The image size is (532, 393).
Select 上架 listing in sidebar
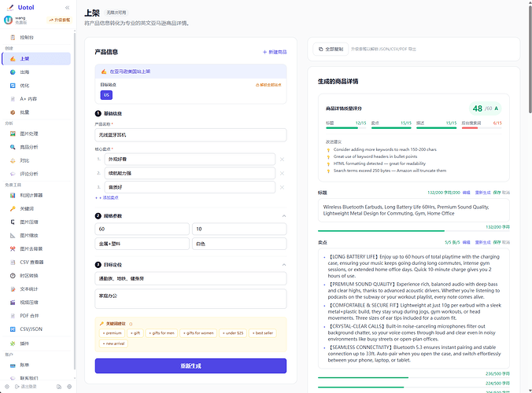tap(36, 59)
